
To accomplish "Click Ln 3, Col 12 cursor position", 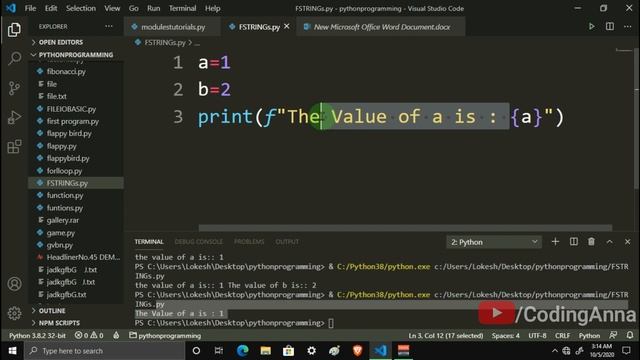I will (x=446, y=336).
